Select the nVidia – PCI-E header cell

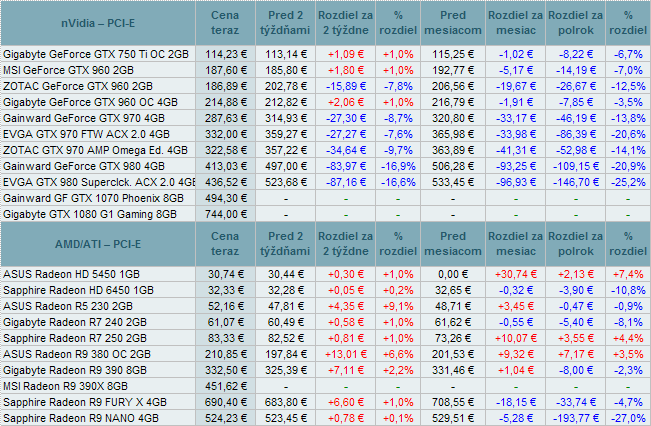[x=98, y=23]
